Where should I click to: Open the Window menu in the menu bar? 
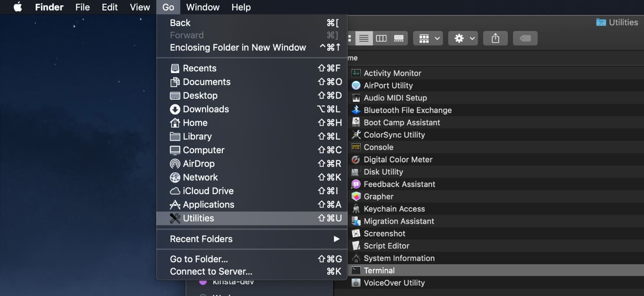203,7
